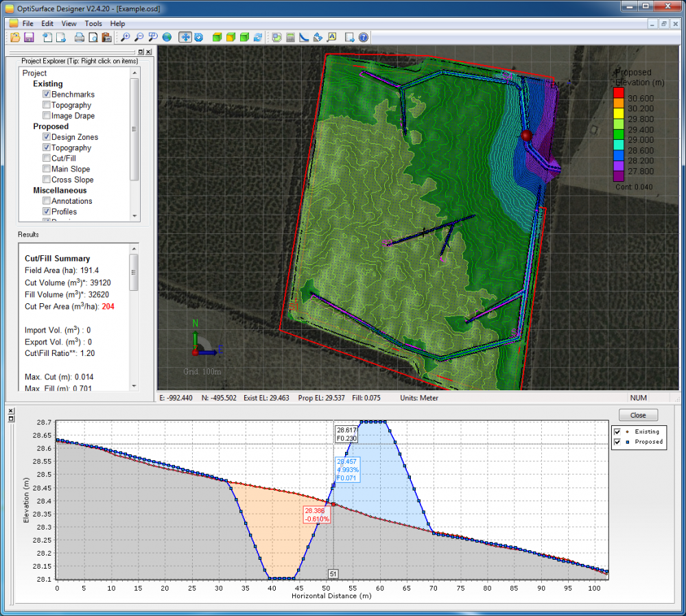This screenshot has width=686, height=616.
Task: Select the Existing group in tree
Action: [48, 84]
